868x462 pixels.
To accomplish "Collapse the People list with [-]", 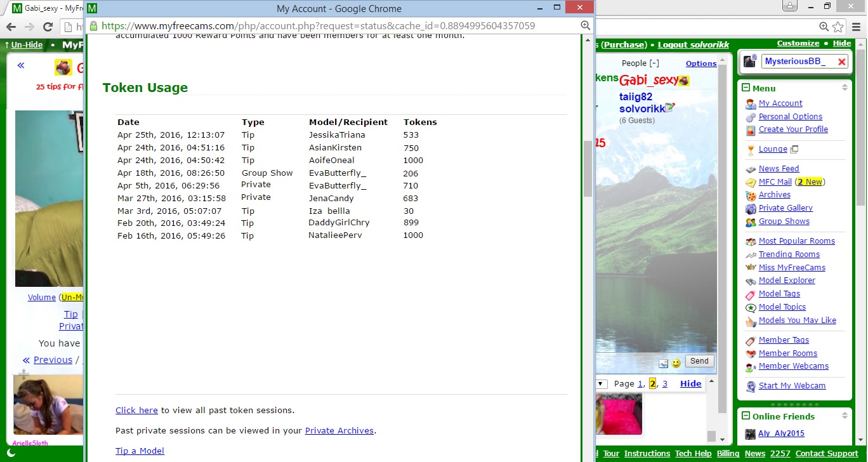I will [654, 63].
